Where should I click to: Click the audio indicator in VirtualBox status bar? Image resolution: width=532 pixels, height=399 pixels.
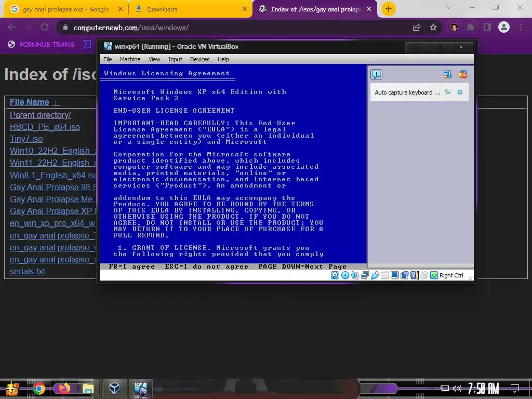[355, 275]
